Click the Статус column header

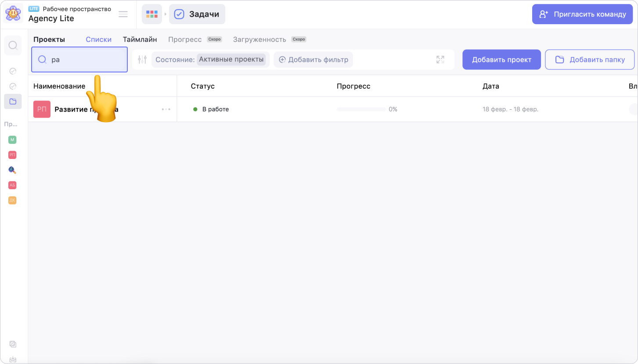202,86
